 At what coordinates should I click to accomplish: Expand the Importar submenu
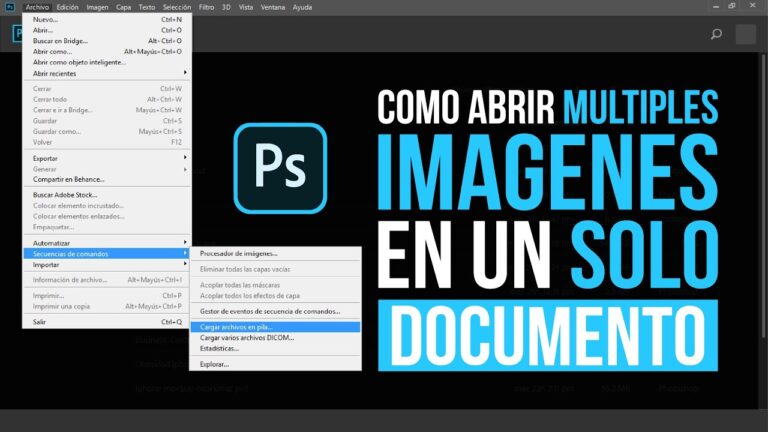[107, 264]
